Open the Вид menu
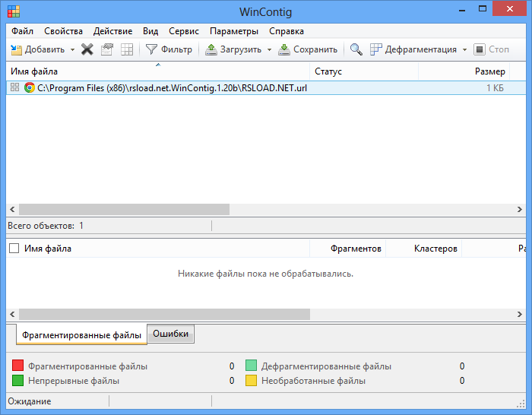Image resolution: width=532 pixels, height=415 pixels. [150, 31]
